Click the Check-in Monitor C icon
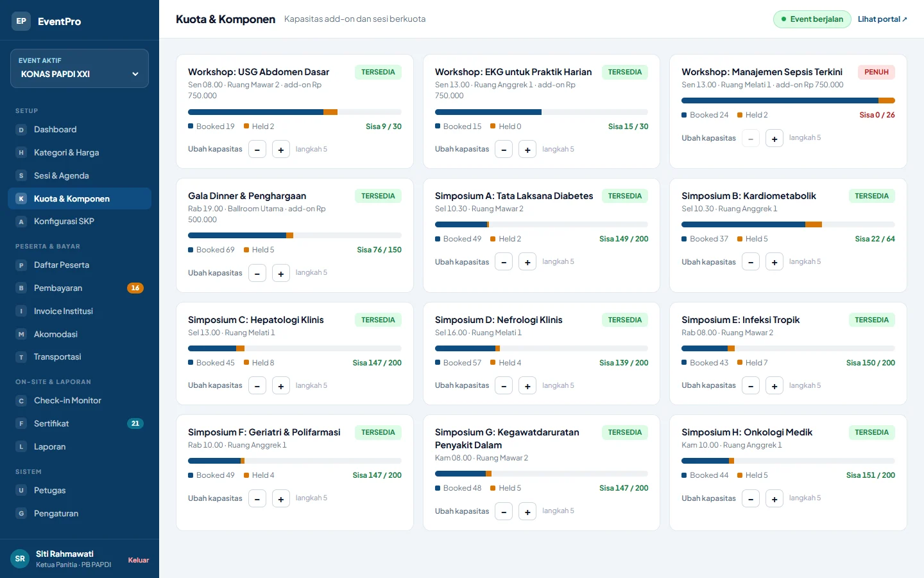Image resolution: width=924 pixels, height=578 pixels. point(21,401)
